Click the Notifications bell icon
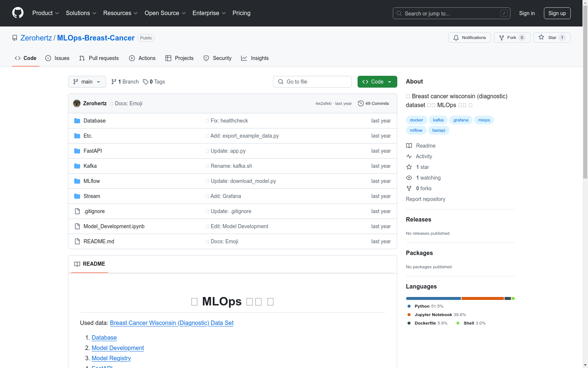Viewport: 588px width, 368px height. click(456, 38)
